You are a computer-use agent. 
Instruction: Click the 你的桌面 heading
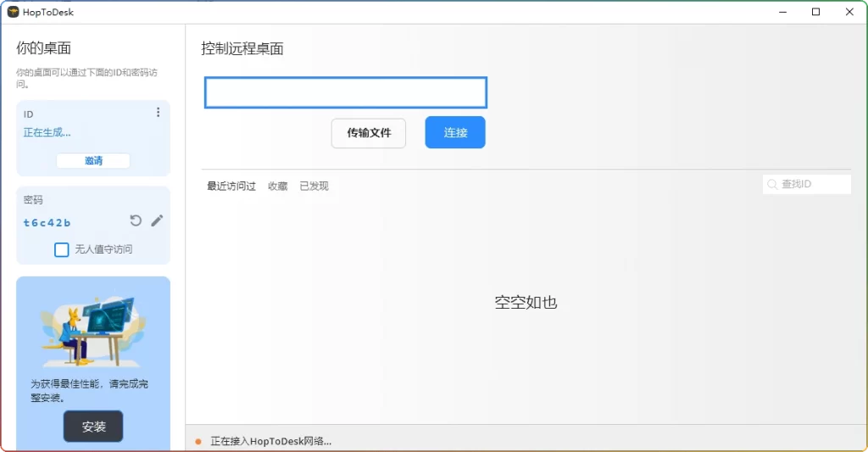point(44,48)
